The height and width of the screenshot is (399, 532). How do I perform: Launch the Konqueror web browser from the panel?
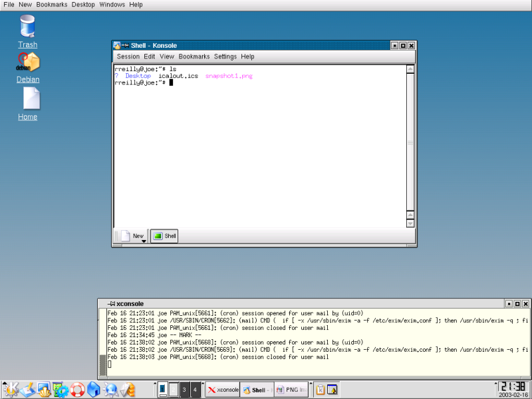[x=112, y=389]
